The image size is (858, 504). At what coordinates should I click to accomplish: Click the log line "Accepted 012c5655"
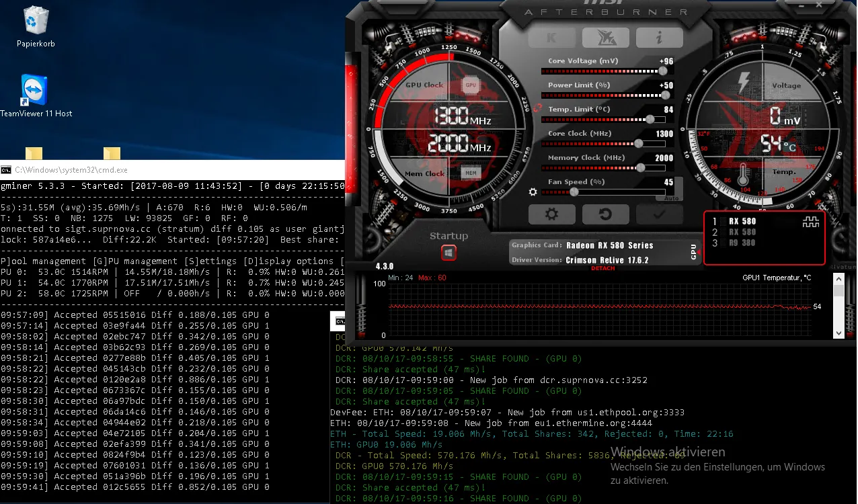pos(135,487)
